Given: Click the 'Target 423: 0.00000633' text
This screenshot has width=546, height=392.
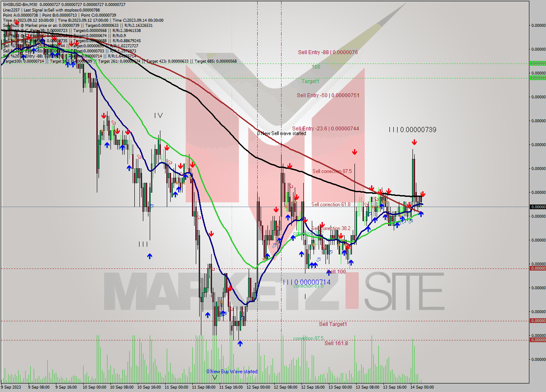Looking at the screenshot, I should point(167,61).
